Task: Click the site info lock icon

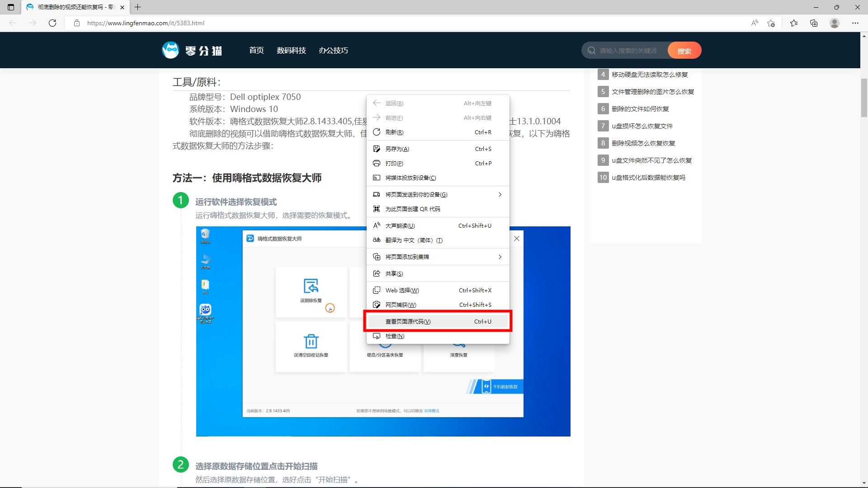Action: [x=77, y=23]
